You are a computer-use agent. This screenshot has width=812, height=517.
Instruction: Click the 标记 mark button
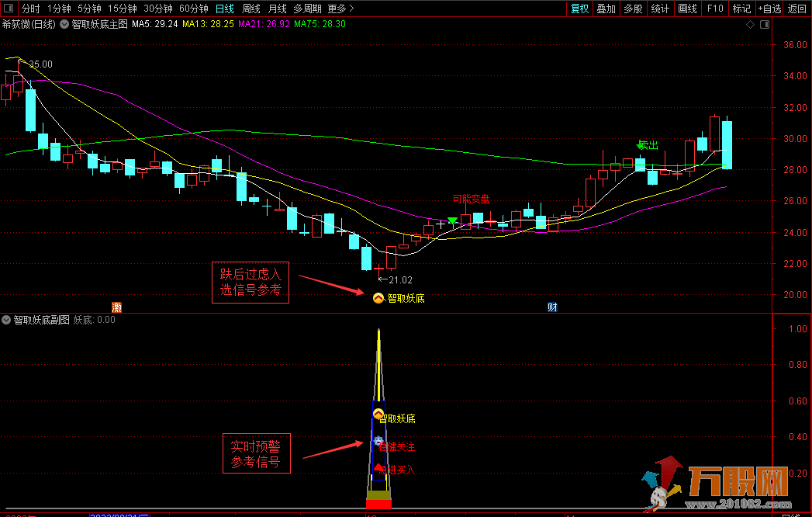pyautogui.click(x=741, y=9)
